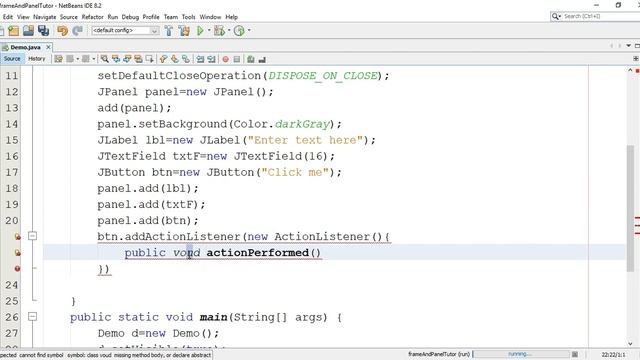Cancel the running task in the status bar
640x360 pixels.
pos(575,354)
